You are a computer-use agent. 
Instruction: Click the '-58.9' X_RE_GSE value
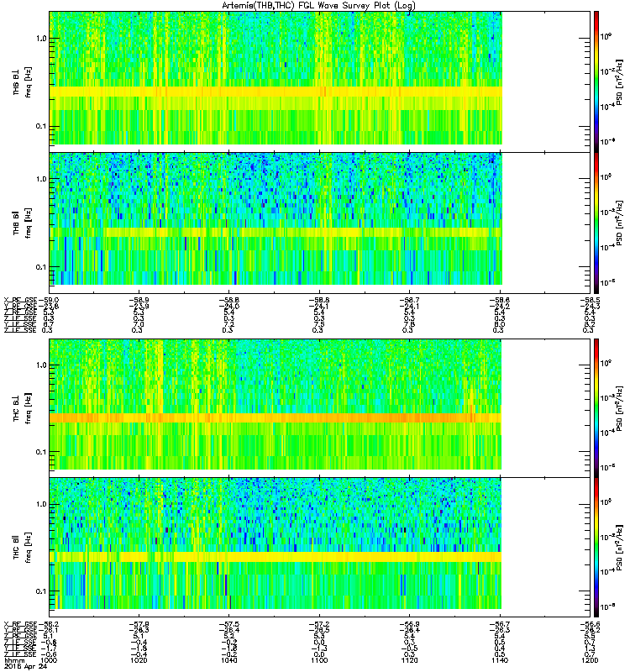pos(139,301)
